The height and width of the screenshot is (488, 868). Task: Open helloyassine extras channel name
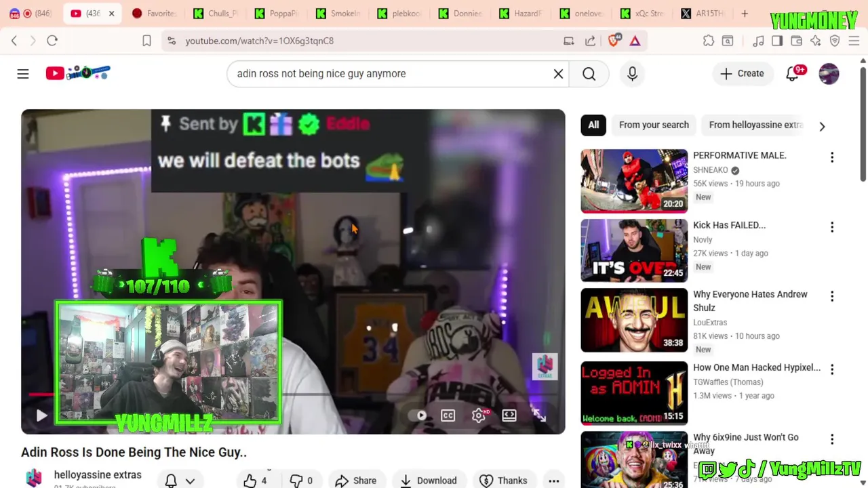[98, 474]
